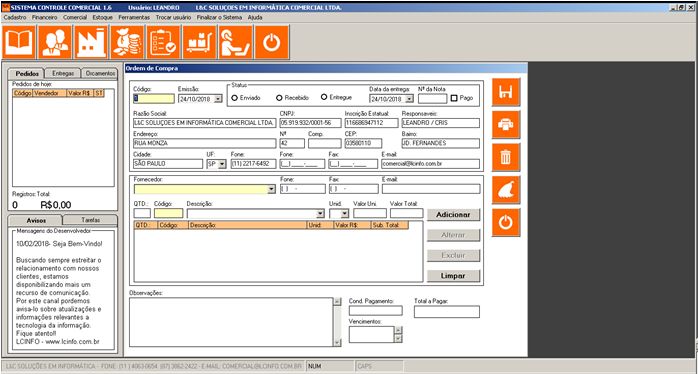Screen dimensions: 698x374
Task: Click Sub. Total column header in items grid
Action: pyautogui.click(x=390, y=225)
